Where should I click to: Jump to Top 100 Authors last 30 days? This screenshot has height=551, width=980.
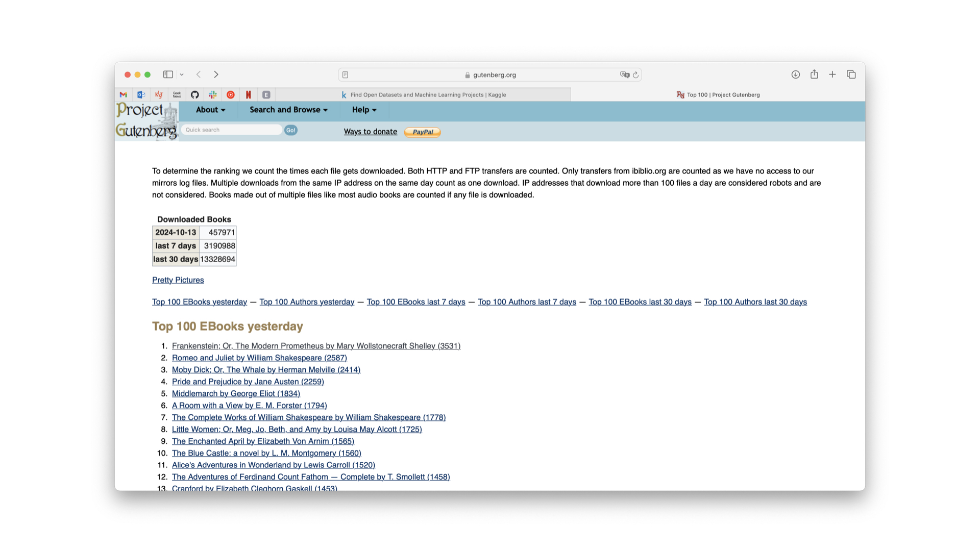[755, 302]
